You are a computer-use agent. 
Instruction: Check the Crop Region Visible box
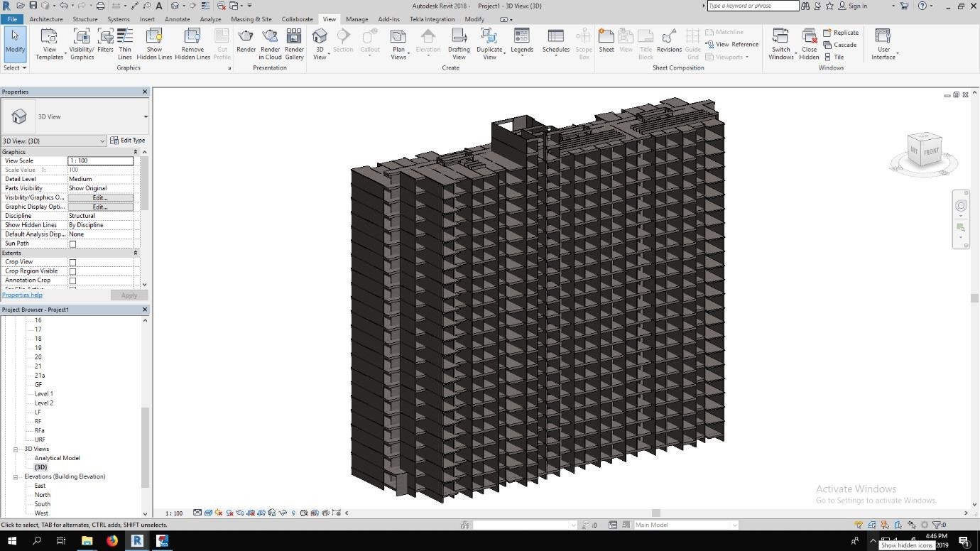pyautogui.click(x=72, y=272)
